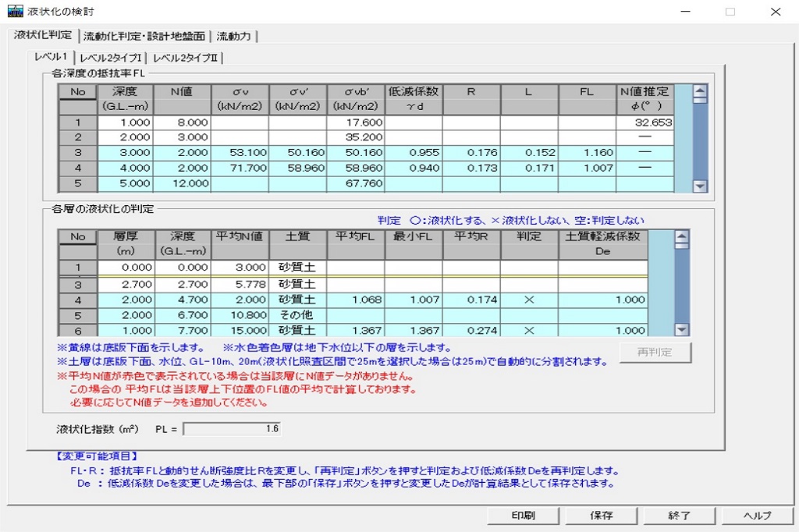
Task: Click the 保存 button
Action: [x=602, y=515]
